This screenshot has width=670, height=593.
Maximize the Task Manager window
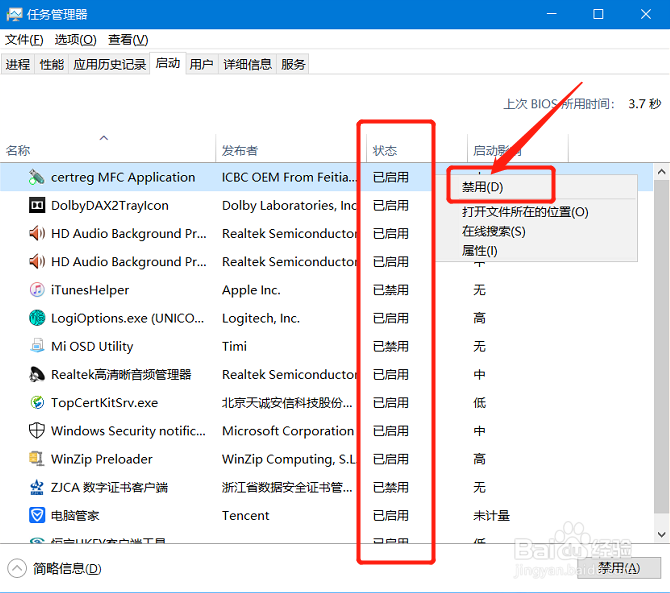coord(598,14)
